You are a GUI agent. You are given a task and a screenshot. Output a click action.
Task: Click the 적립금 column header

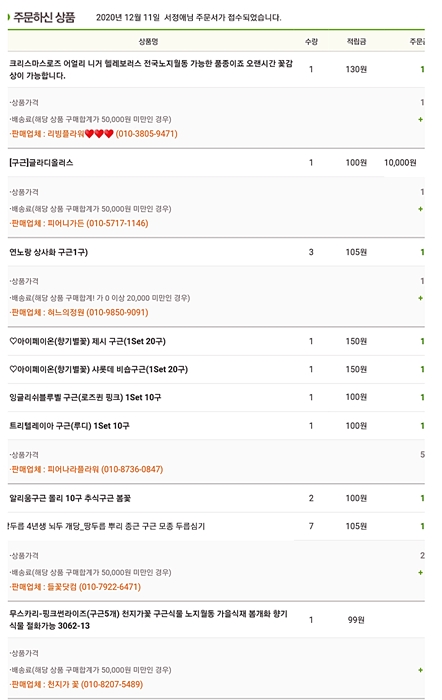(356, 42)
